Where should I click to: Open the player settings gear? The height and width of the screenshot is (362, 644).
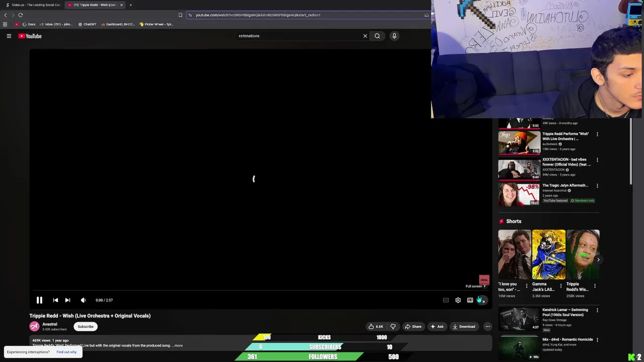(x=458, y=300)
